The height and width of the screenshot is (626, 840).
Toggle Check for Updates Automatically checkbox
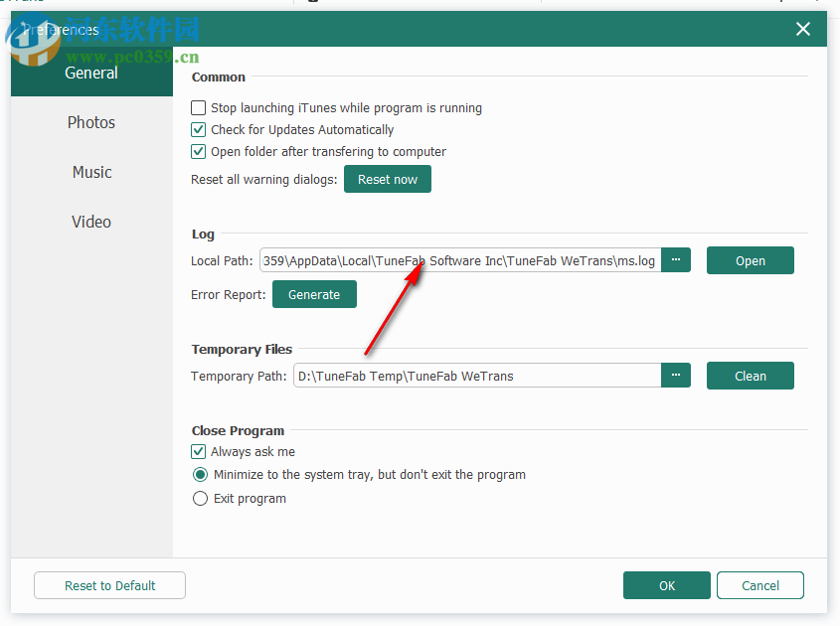198,129
